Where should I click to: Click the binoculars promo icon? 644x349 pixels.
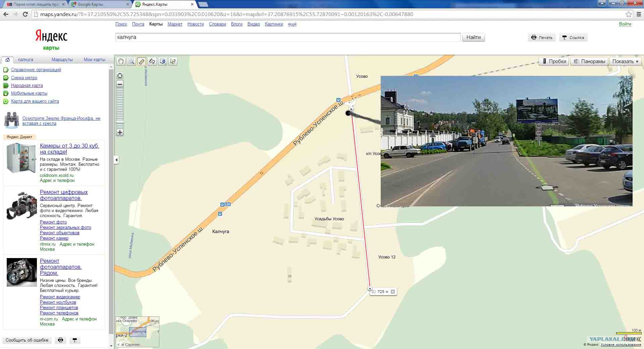coord(11,121)
